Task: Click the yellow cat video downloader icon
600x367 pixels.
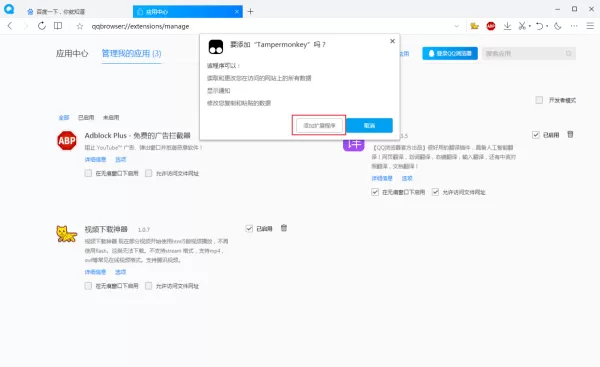Action: click(67, 234)
